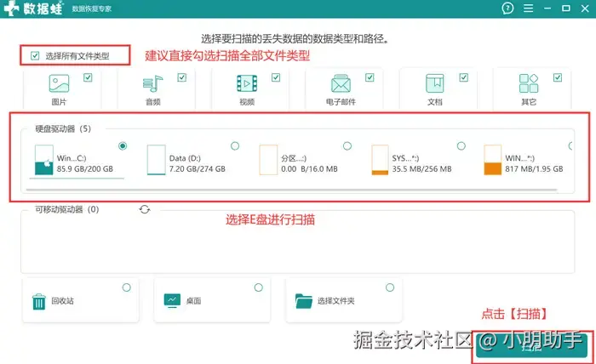The width and height of the screenshot is (596, 364).
Task: Click the Win C: drive icon
Action: [43, 160]
